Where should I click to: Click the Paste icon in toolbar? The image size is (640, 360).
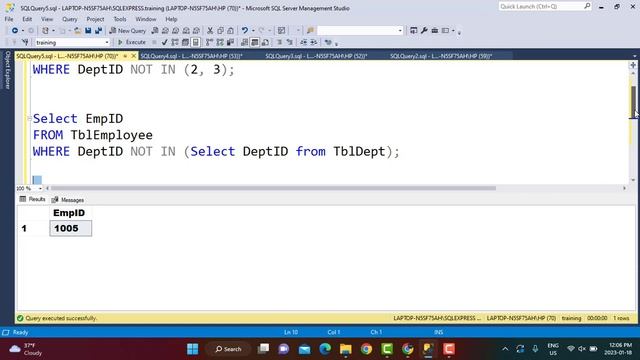(x=231, y=31)
